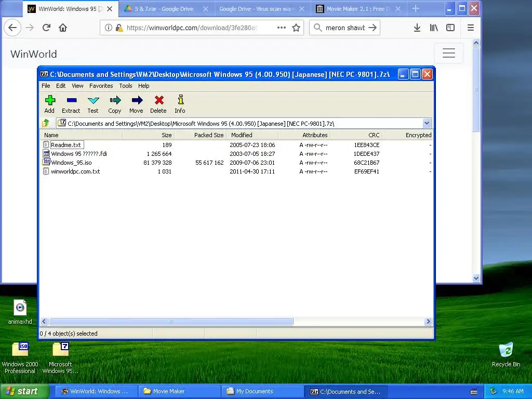Open a new browser tab
The width and height of the screenshot is (532, 399).
(416, 9)
